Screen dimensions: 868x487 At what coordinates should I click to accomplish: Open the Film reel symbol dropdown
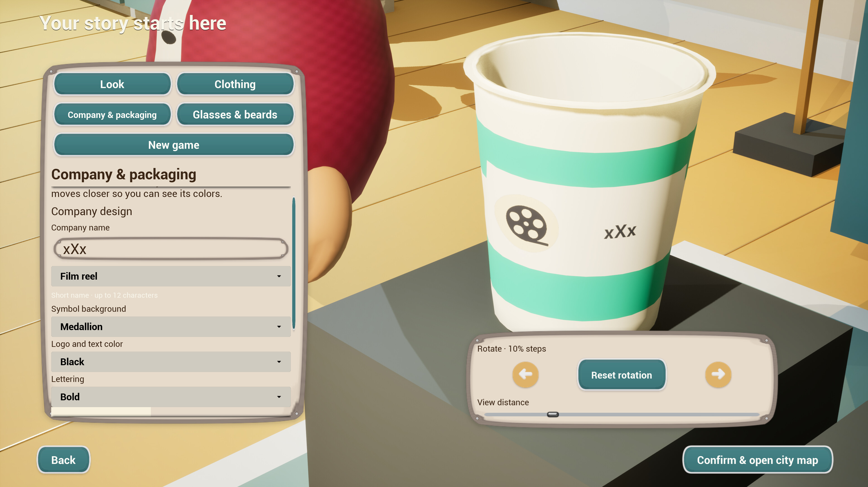click(x=171, y=276)
